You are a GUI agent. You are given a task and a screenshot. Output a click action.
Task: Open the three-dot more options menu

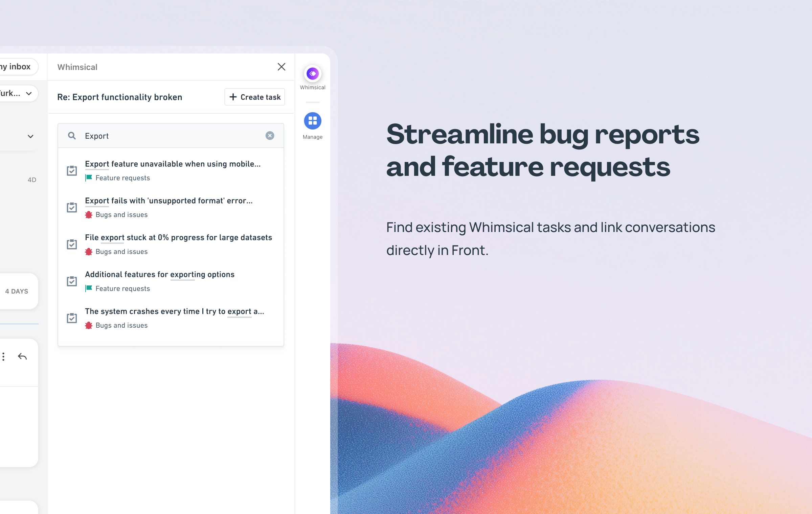coord(3,356)
